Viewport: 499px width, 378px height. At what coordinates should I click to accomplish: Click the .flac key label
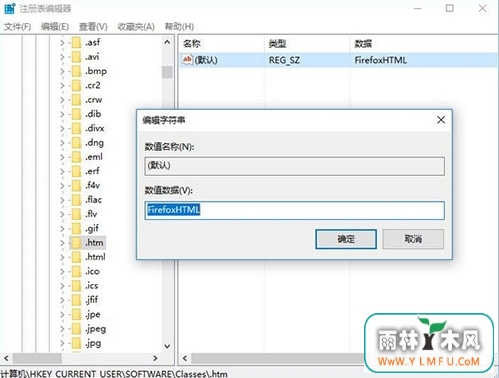pyautogui.click(x=93, y=200)
